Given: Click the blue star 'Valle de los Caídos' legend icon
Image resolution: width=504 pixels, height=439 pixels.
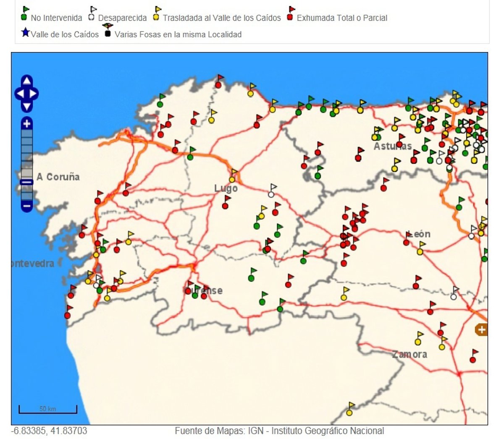Looking at the screenshot, I should (x=25, y=33).
